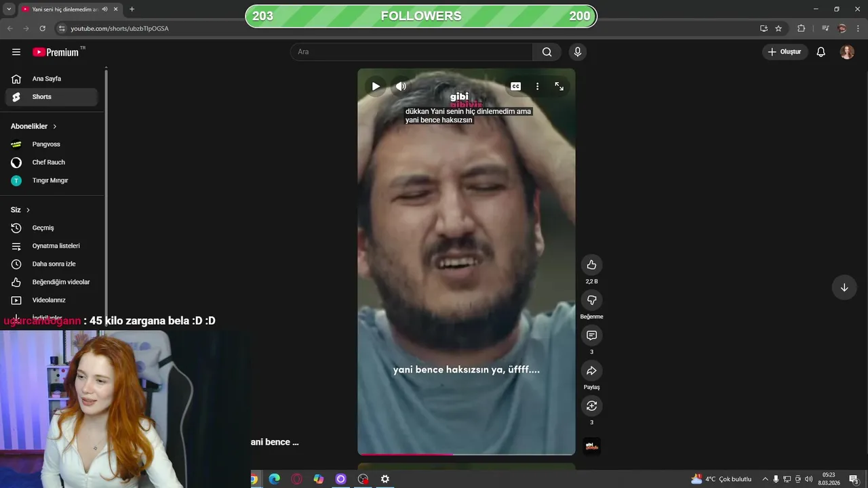Play the paused Short

click(376, 86)
